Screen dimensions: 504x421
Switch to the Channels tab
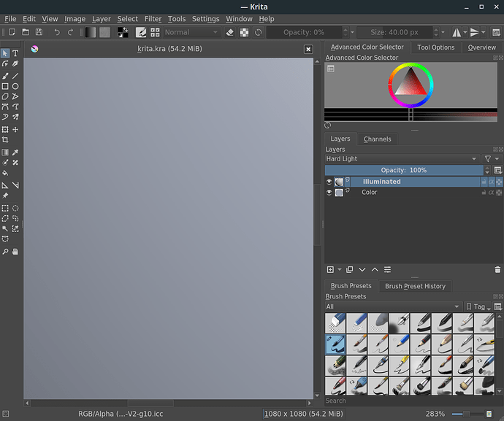(x=377, y=139)
